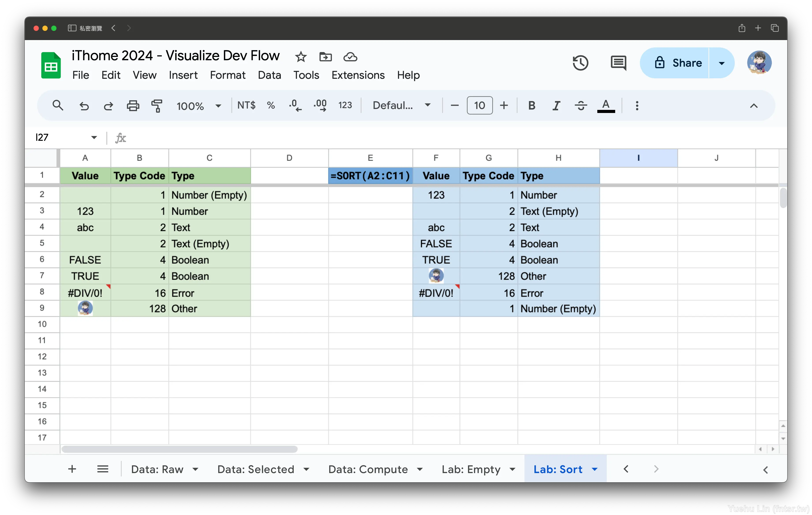Select the bold formatting icon
812x515 pixels.
[x=532, y=105]
